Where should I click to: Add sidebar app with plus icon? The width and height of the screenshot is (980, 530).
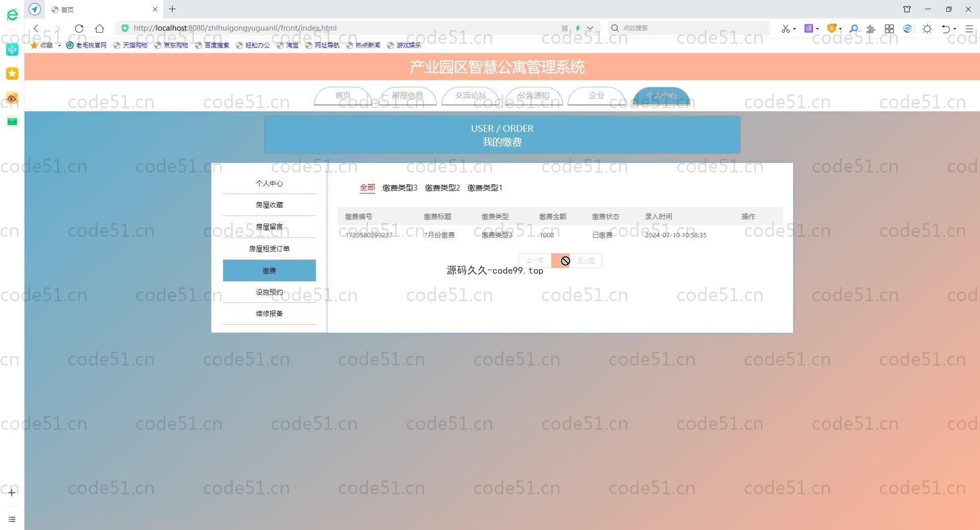12,493
